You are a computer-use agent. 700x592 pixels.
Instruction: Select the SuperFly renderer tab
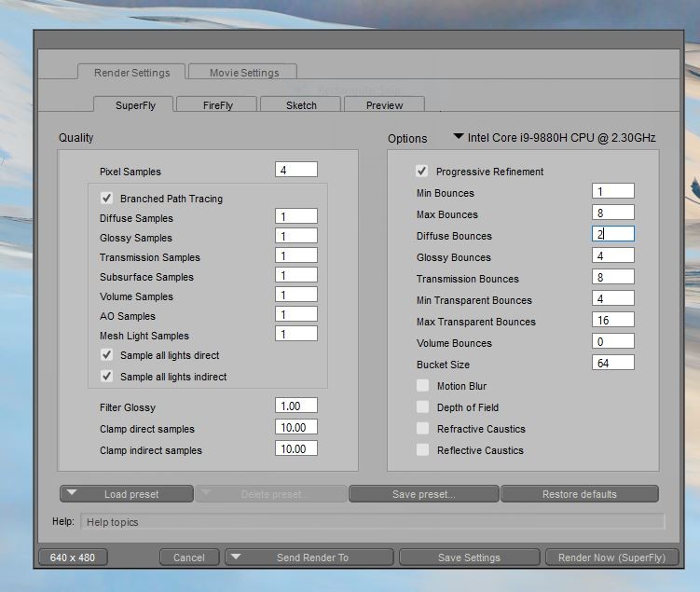133,105
